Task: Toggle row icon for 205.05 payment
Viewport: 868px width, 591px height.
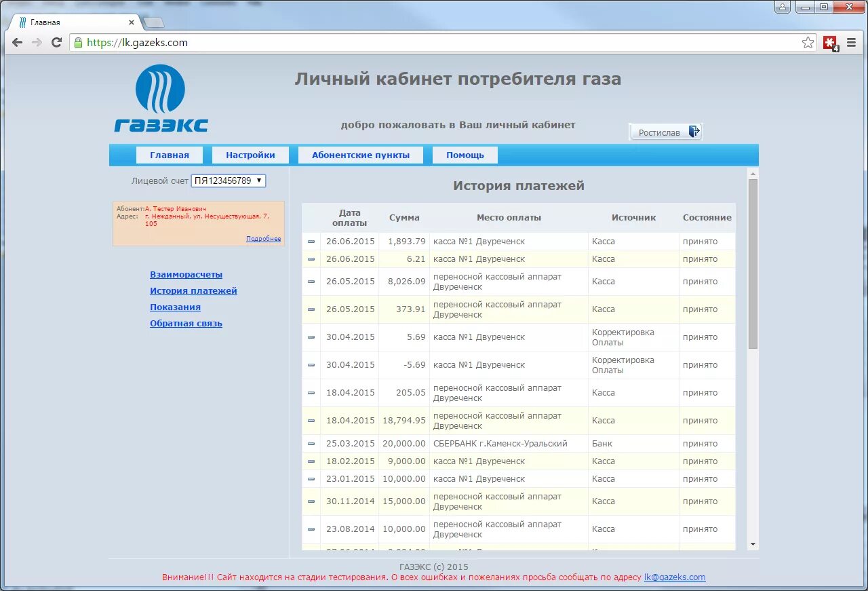Action: 311,393
